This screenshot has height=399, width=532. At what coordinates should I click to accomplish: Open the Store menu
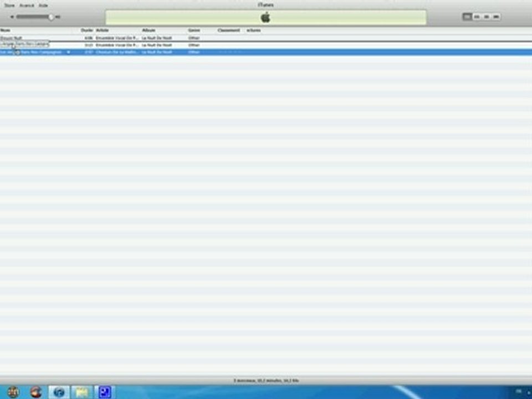tap(9, 6)
